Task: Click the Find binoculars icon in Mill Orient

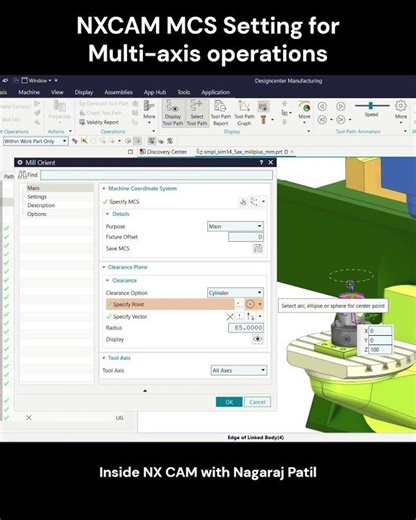Action: [x=22, y=174]
